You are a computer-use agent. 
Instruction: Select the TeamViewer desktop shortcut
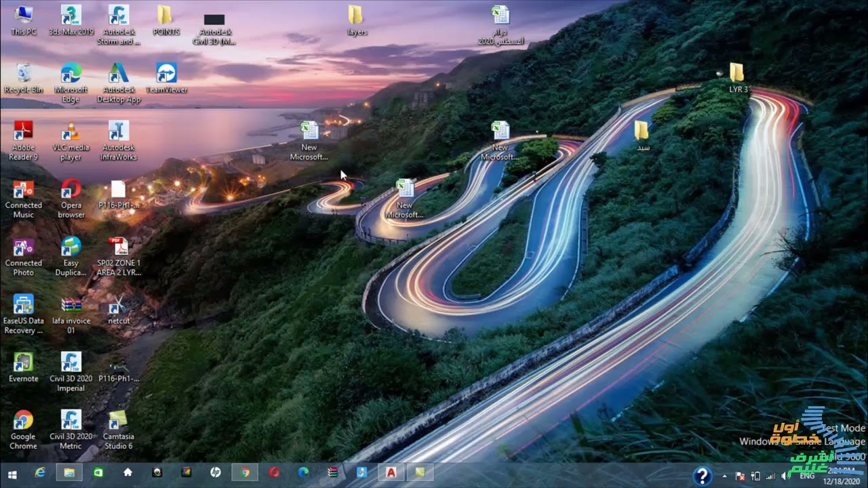[x=166, y=78]
